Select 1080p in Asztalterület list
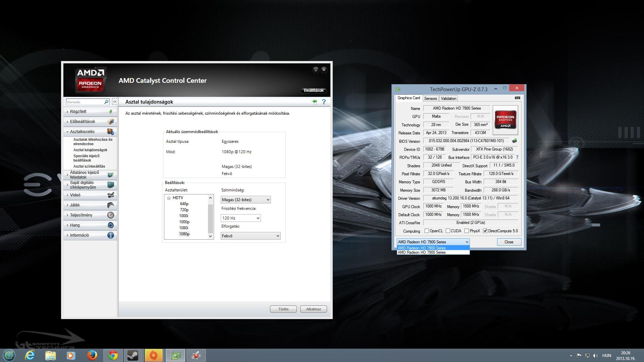Screen dimensions: 644x362 click(184, 234)
